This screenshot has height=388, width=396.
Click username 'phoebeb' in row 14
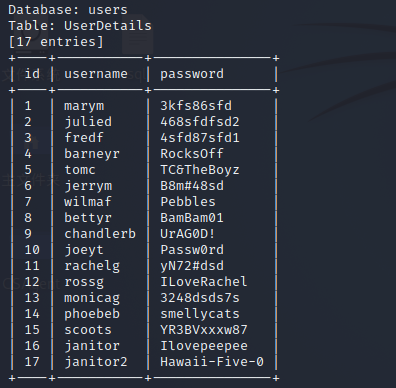point(92,314)
